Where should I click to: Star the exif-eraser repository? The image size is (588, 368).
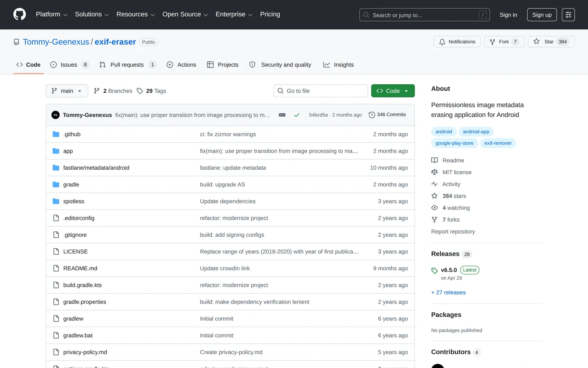click(551, 42)
